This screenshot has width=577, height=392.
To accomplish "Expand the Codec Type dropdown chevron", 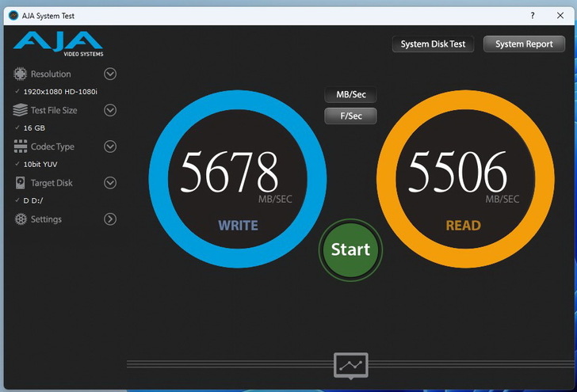I will 110,147.
